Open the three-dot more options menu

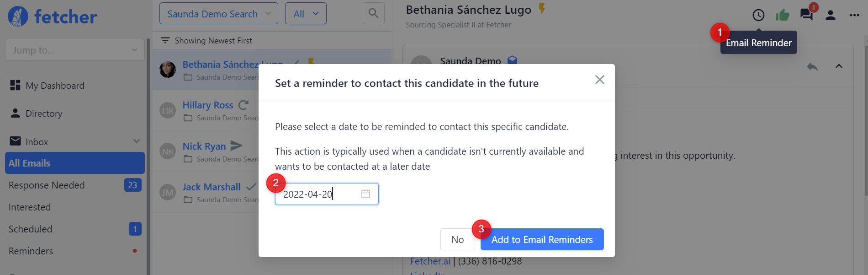point(854,15)
